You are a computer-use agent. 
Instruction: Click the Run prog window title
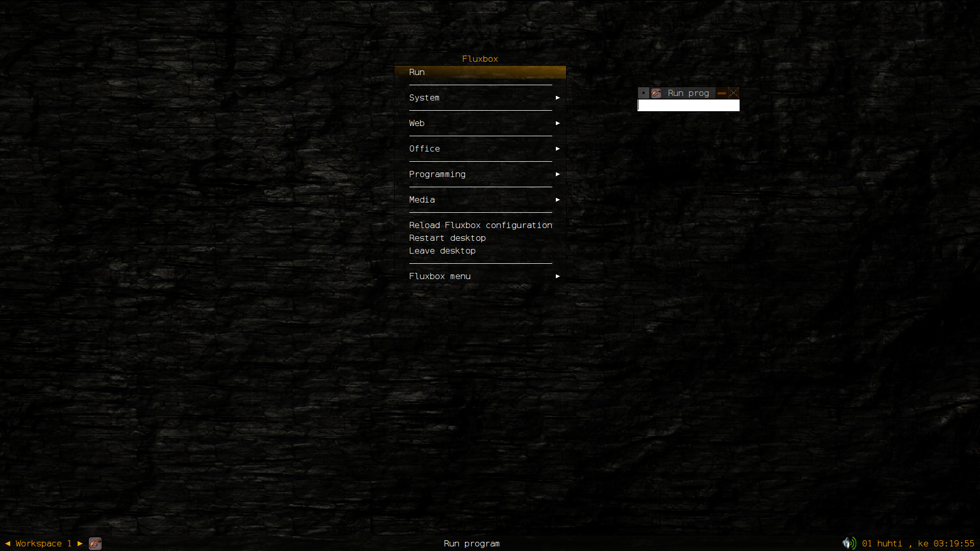[688, 93]
